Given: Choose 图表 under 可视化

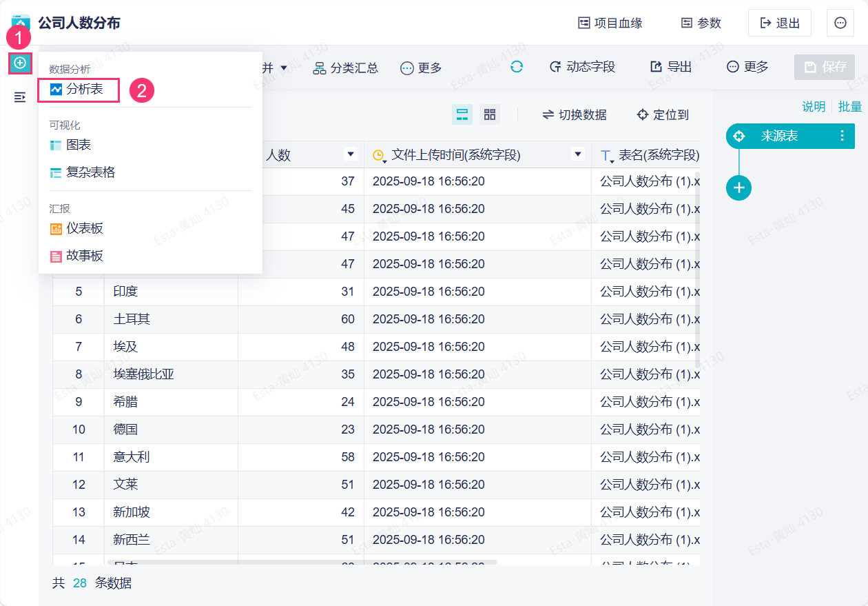Looking at the screenshot, I should (79, 145).
